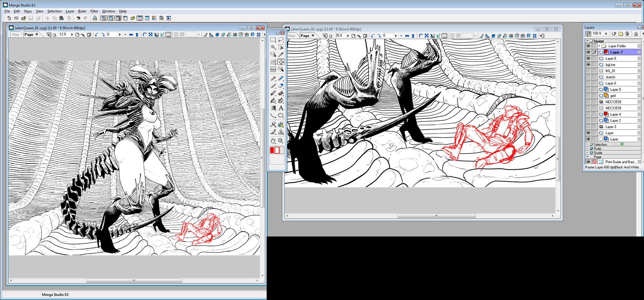The width and height of the screenshot is (644, 300).
Task: Open the Filter menu
Action: [x=94, y=11]
